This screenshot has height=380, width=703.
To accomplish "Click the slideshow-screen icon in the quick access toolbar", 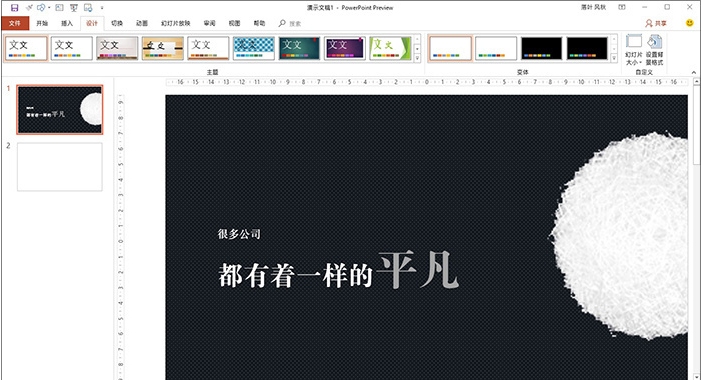I will click(x=74, y=8).
